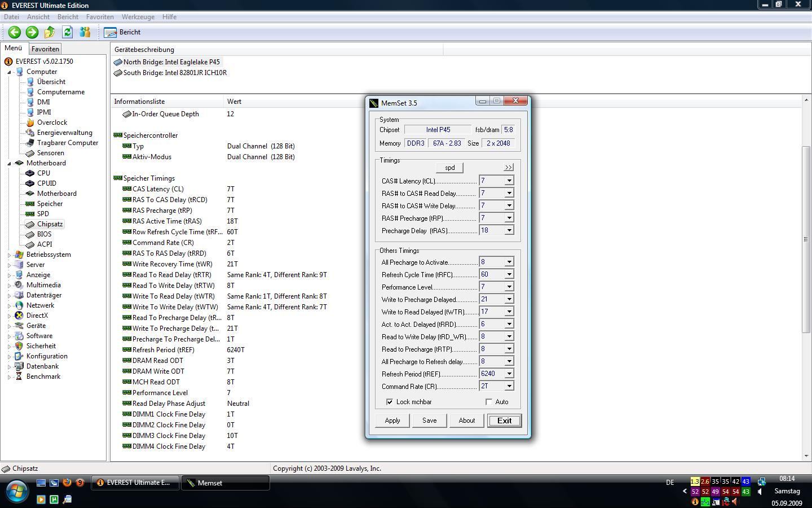Expand the Multimedia tree node
This screenshot has height=508, width=812.
pos(9,285)
